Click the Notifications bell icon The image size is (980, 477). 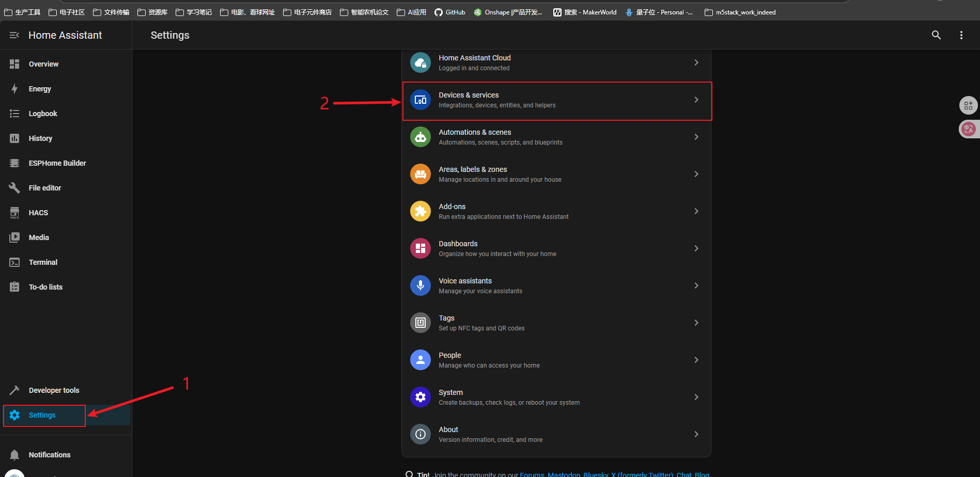pos(14,455)
